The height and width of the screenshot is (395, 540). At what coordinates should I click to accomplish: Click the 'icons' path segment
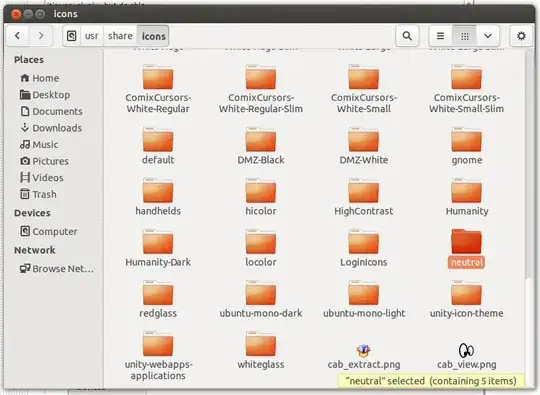coord(153,36)
